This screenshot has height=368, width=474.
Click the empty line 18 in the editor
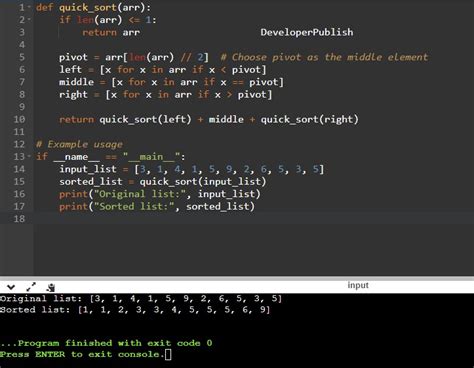(x=253, y=219)
